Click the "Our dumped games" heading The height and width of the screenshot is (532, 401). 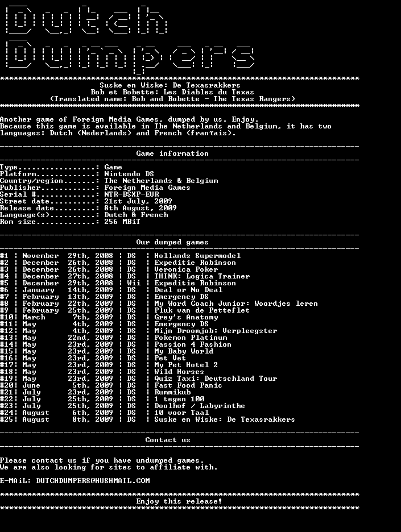point(172,242)
